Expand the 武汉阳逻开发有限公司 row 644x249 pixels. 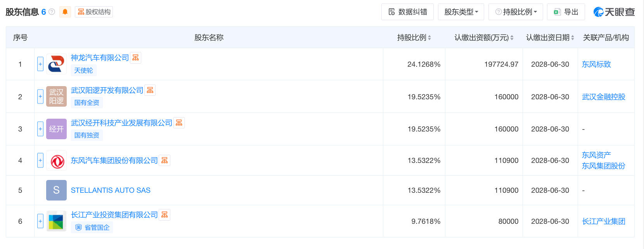[x=40, y=97]
